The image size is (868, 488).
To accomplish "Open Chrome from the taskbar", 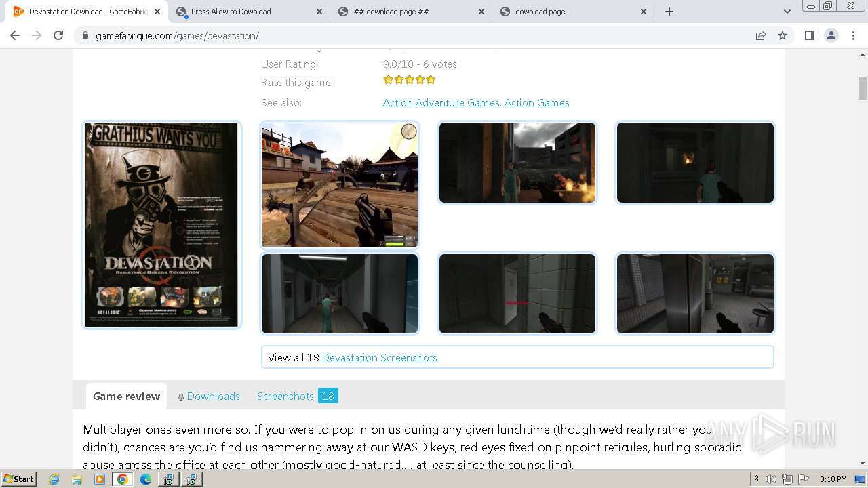I will pyautogui.click(x=123, y=479).
